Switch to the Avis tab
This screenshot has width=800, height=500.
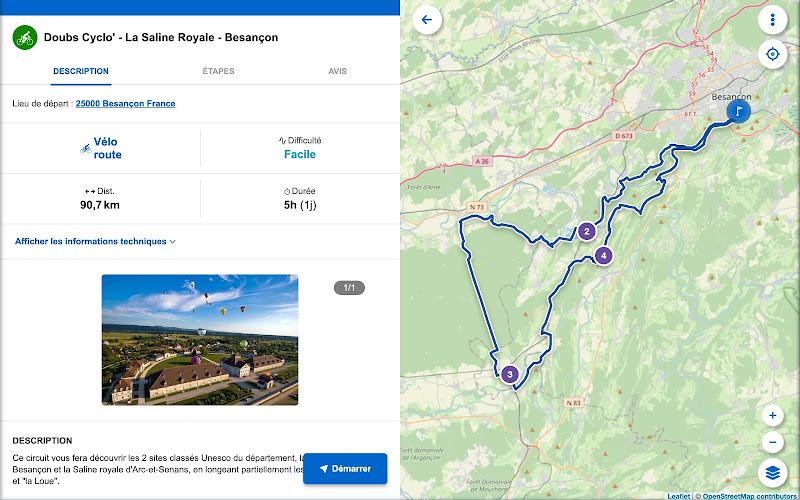coord(337,71)
